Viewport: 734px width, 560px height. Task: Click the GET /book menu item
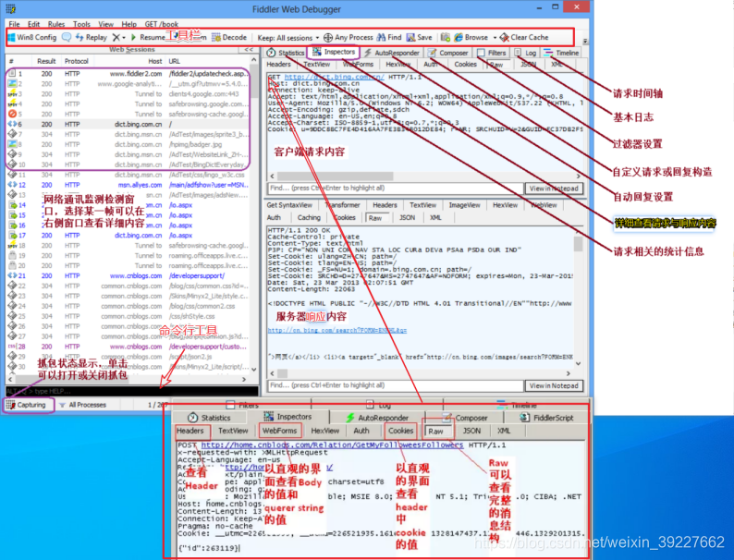tap(162, 24)
